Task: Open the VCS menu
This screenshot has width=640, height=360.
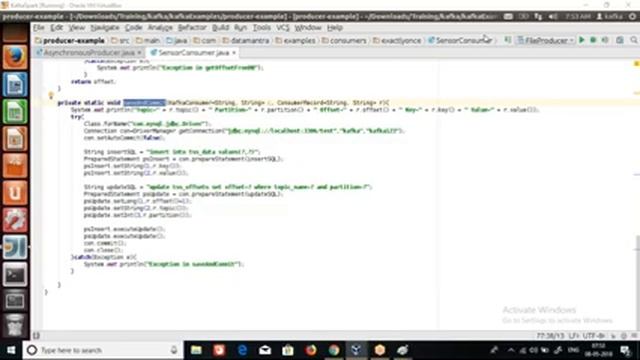Action: tap(282, 27)
